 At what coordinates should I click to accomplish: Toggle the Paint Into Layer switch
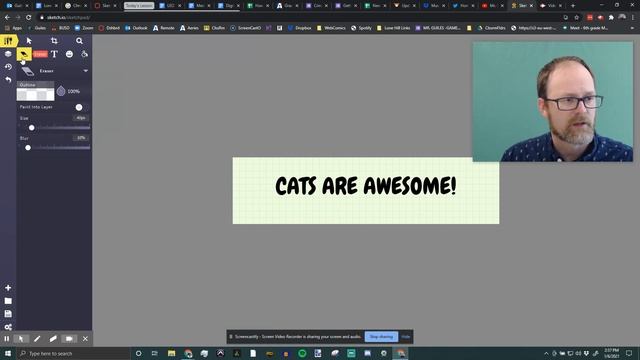click(79, 107)
